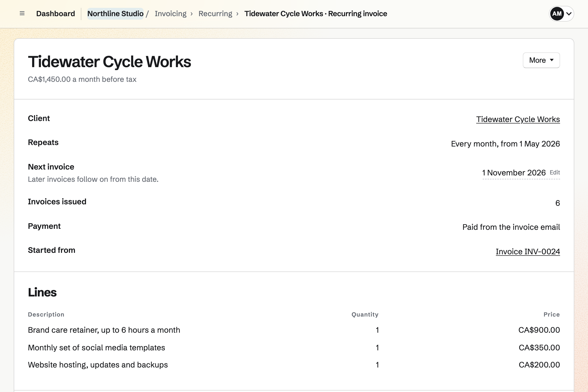
Task: Expand the More actions dropdown
Action: point(541,60)
